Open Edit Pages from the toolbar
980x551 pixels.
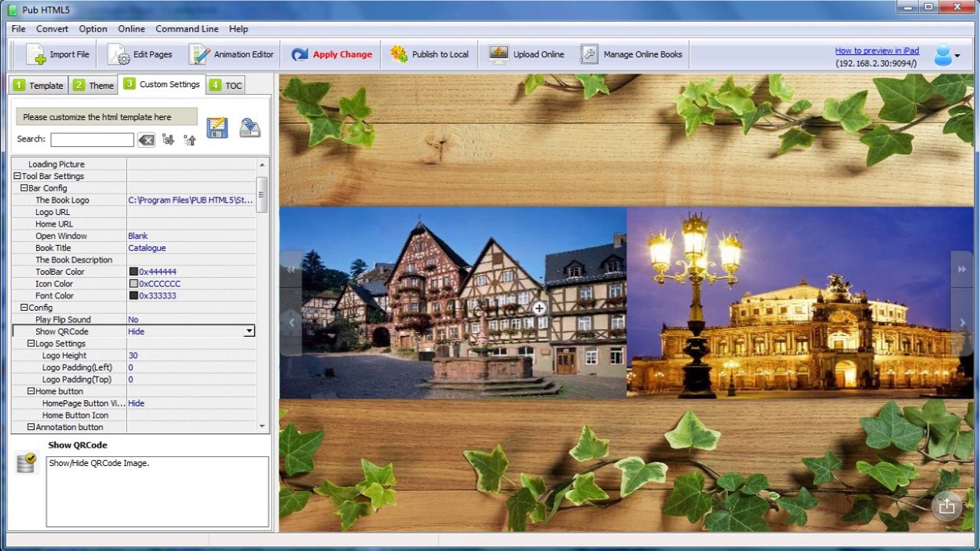(140, 54)
